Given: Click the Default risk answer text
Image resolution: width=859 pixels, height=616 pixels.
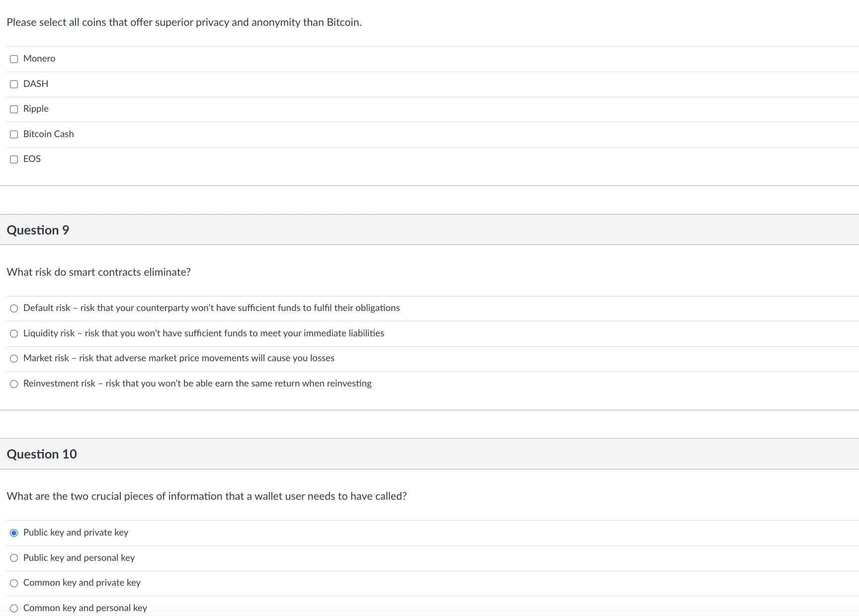Looking at the screenshot, I should pyautogui.click(x=211, y=308).
